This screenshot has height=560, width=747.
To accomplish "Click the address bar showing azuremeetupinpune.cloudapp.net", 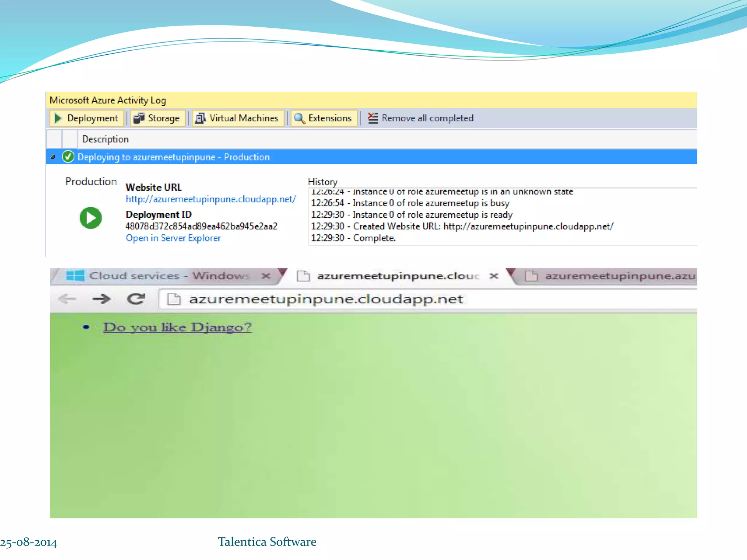I will point(427,299).
